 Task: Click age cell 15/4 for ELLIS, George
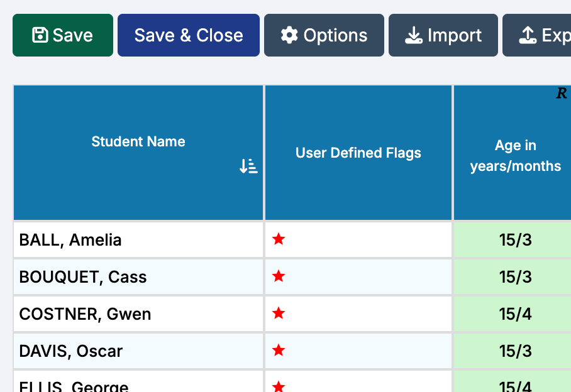click(x=513, y=381)
